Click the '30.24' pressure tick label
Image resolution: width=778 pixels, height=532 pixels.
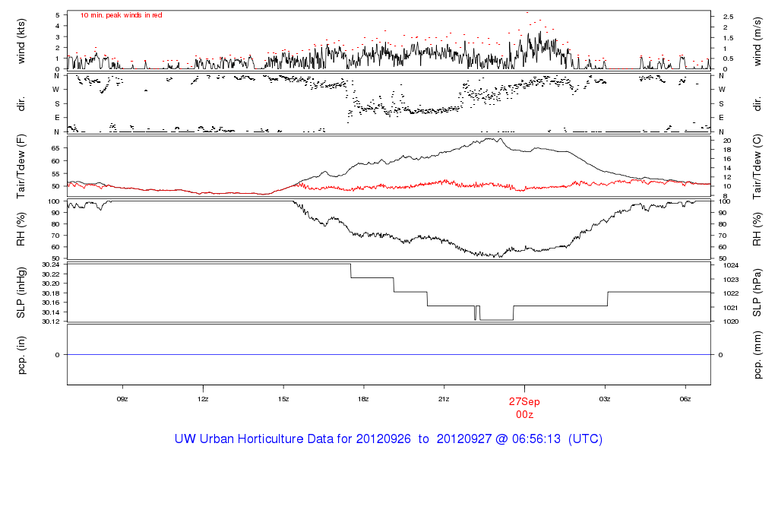[51, 265]
